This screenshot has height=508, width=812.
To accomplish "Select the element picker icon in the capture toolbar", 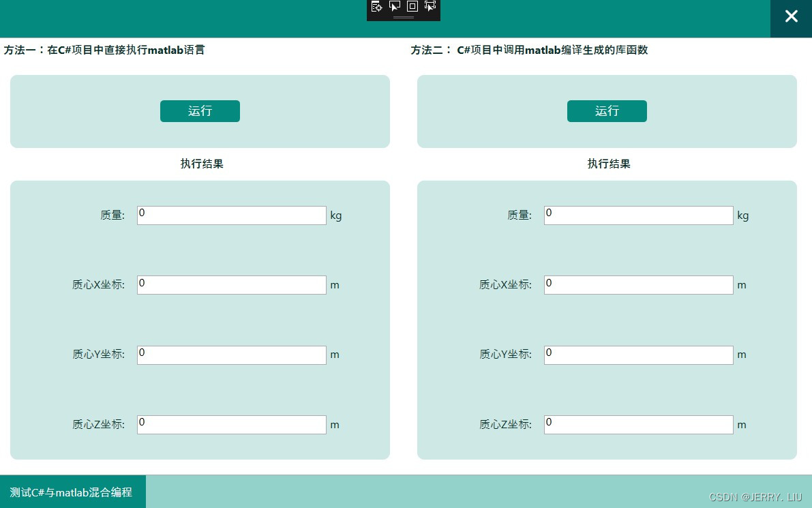I will [x=376, y=6].
